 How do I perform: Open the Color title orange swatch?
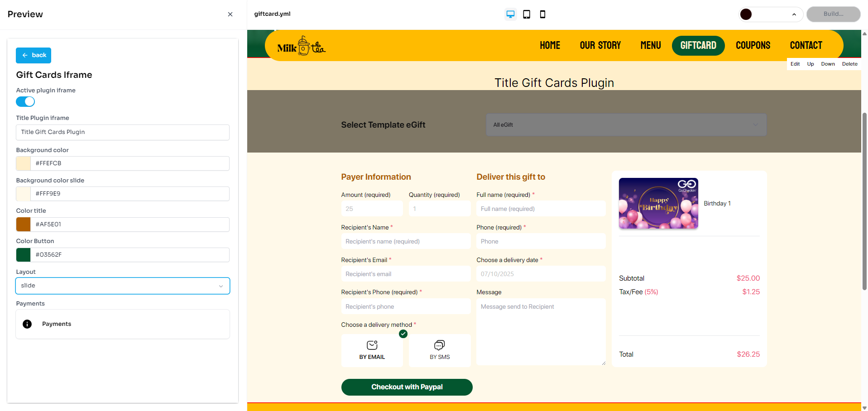24,225
